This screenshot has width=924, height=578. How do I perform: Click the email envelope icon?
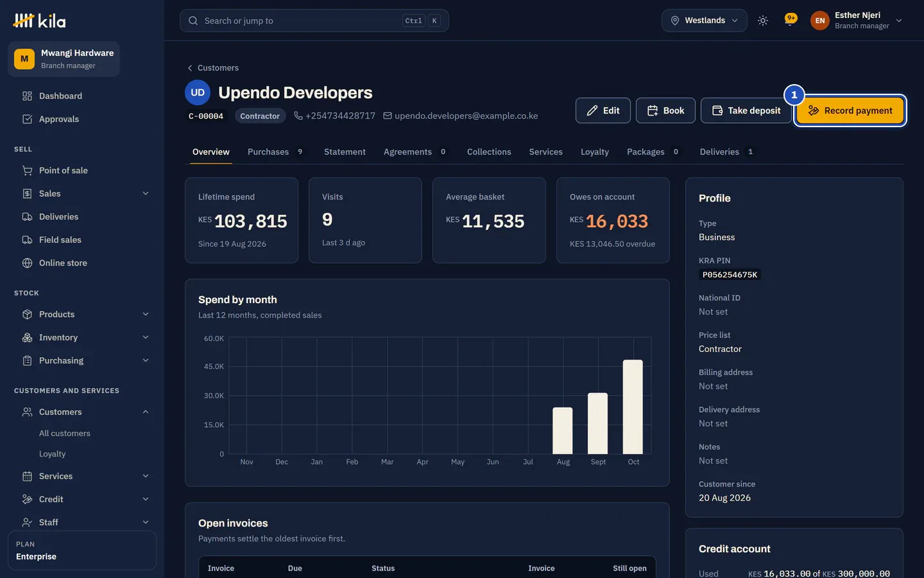(388, 116)
